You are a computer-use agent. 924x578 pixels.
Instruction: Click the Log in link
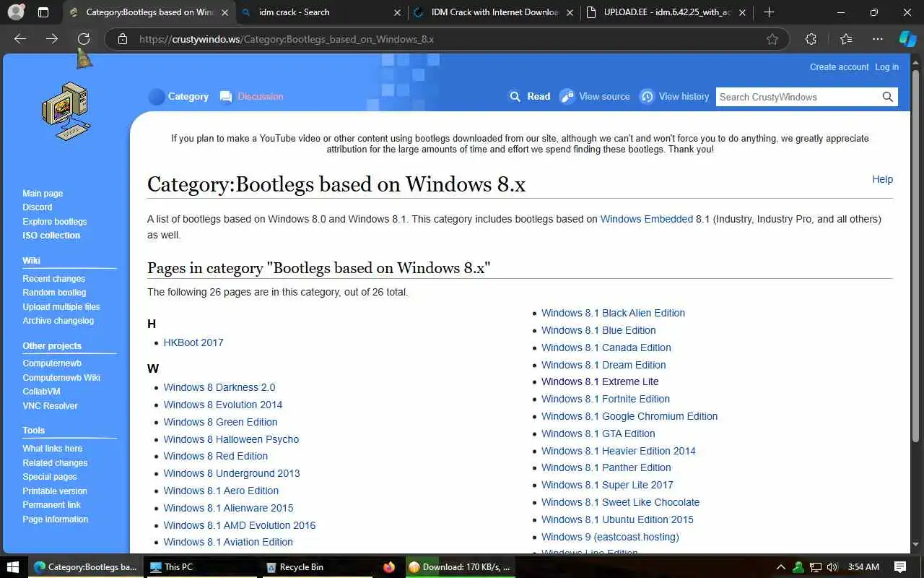(886, 66)
